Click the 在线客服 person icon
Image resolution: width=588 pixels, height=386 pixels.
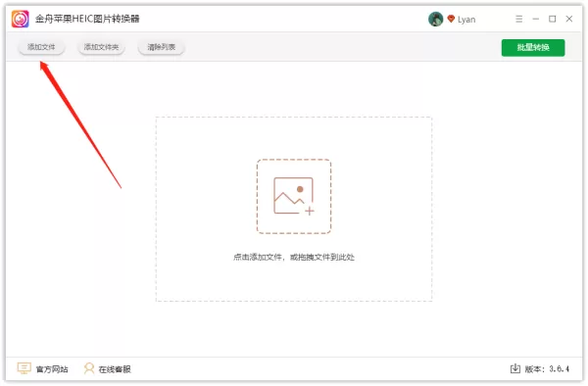pos(89,368)
